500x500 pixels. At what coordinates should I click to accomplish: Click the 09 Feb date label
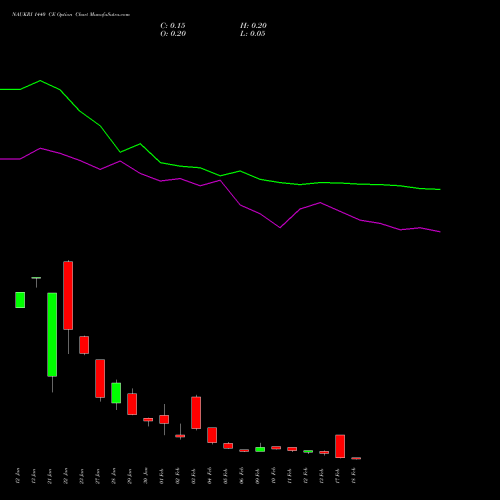click(258, 476)
